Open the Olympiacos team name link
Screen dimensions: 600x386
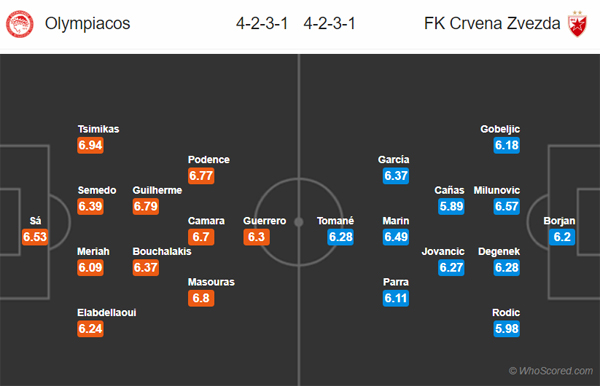pos(88,24)
